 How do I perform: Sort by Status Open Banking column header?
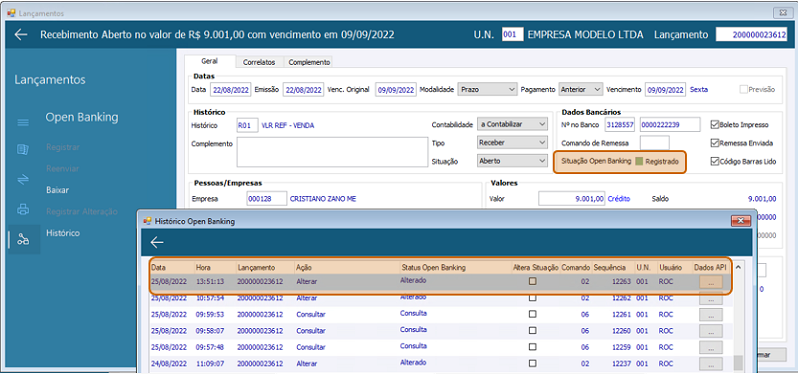pos(434,267)
